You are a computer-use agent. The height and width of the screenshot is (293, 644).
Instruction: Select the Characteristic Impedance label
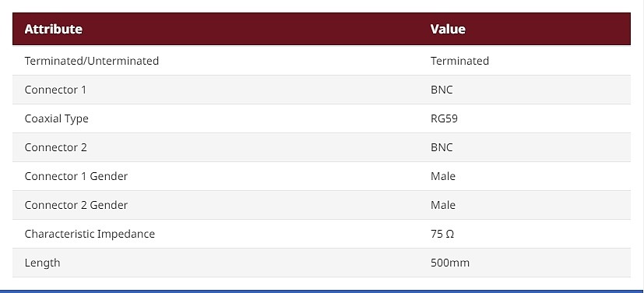(x=90, y=234)
